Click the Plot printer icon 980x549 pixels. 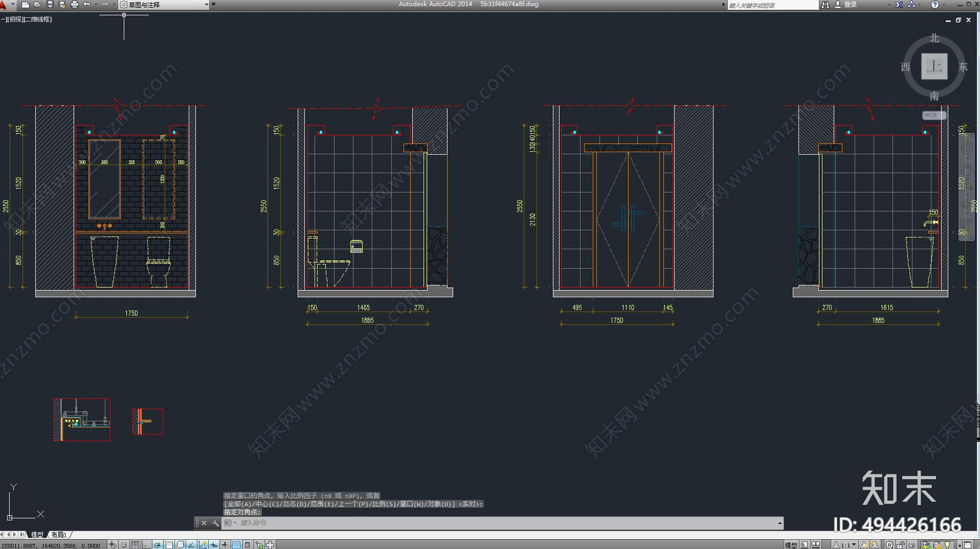(74, 4)
